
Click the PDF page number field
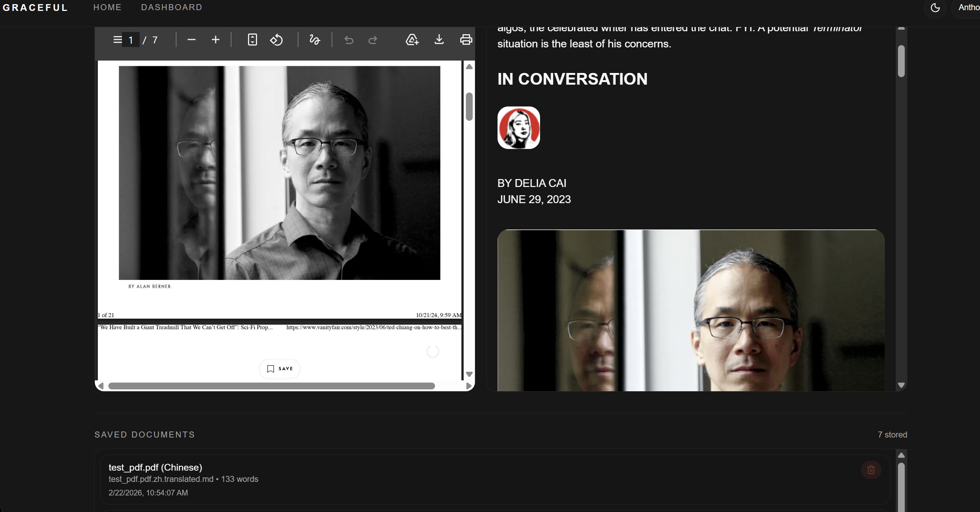point(131,40)
